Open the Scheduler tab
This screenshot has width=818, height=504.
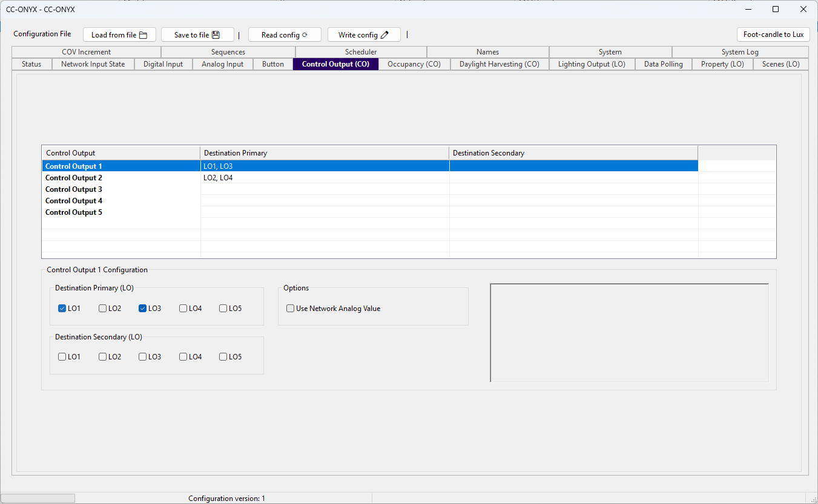[361, 52]
